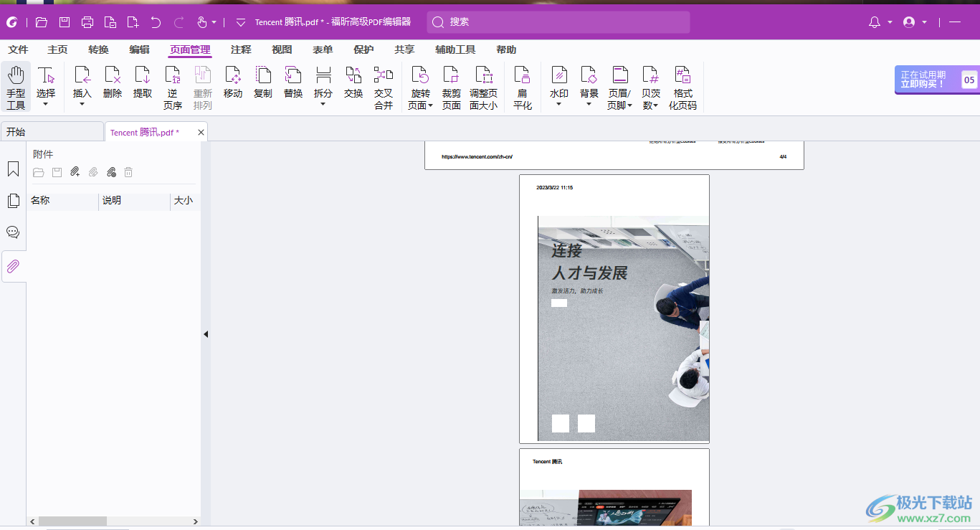Collapse the attachments panel with the side arrow
Viewport: 980px width, 530px height.
tap(206, 333)
